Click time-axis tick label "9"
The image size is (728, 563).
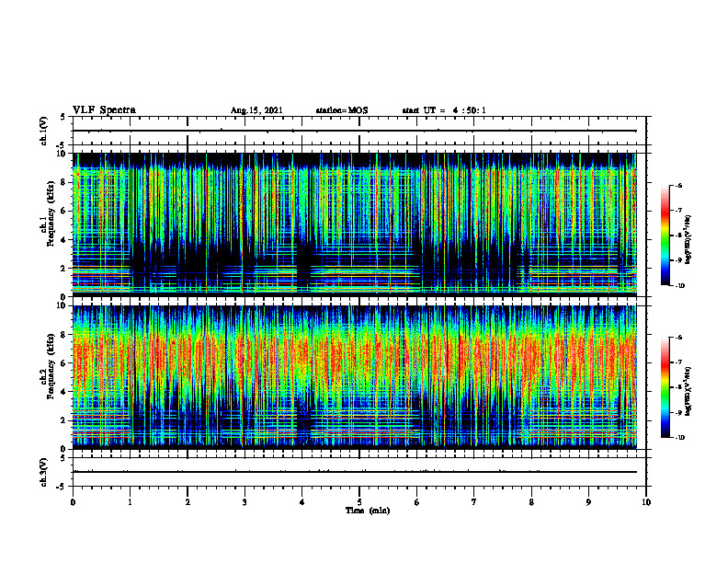[588, 502]
